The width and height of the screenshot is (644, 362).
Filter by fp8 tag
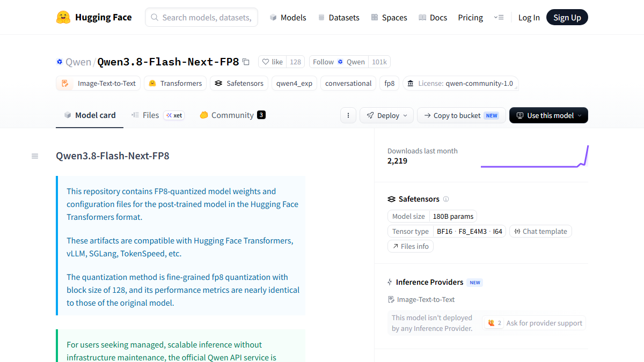pyautogui.click(x=390, y=83)
